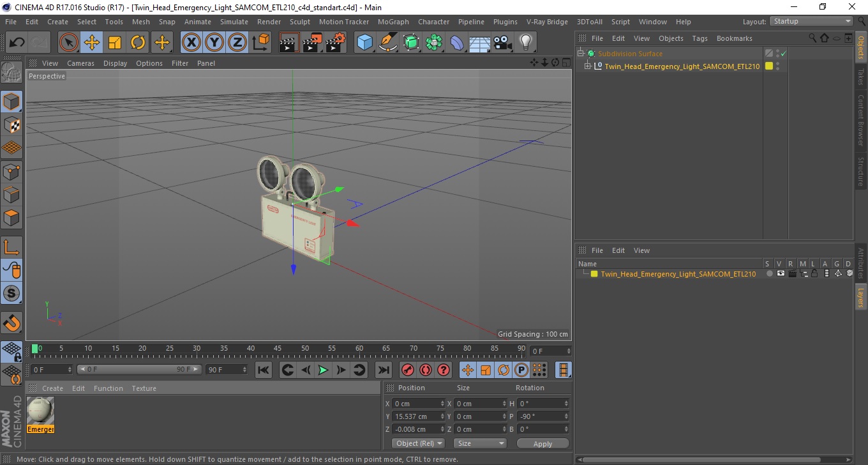Viewport: 868px width, 465px height.
Task: Open the Layout Startup dropdown
Action: point(812,21)
